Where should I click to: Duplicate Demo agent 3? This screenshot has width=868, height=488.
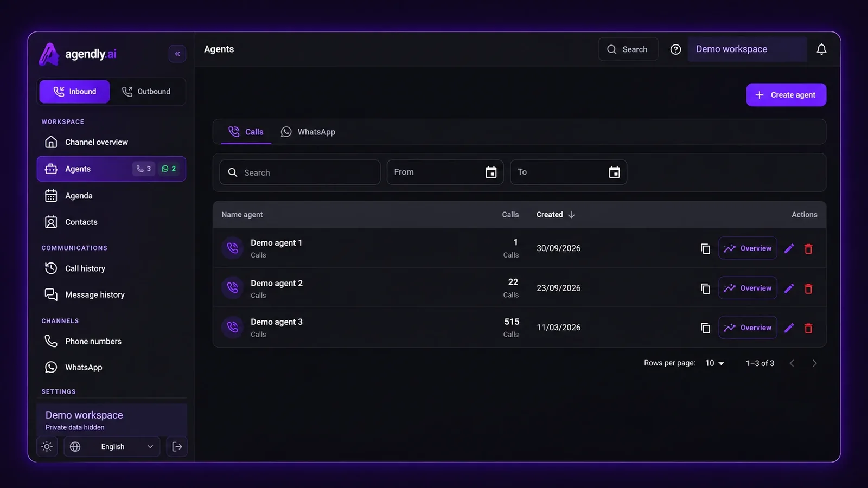(x=705, y=328)
